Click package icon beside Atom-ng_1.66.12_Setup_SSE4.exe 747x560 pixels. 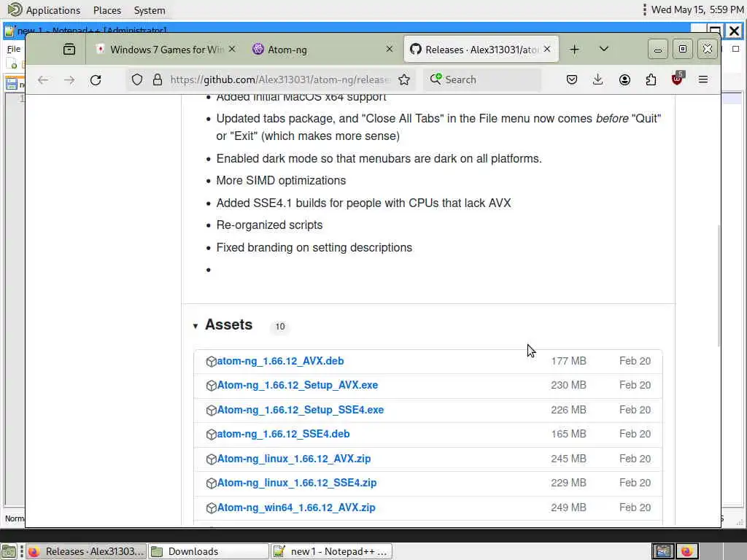tap(211, 411)
